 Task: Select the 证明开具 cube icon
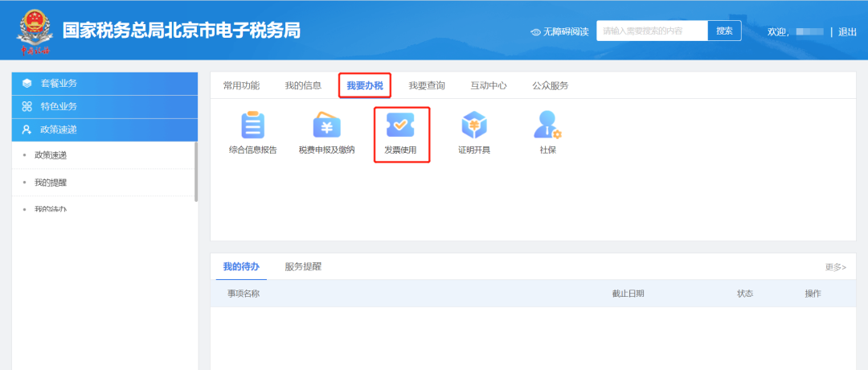pos(474,125)
